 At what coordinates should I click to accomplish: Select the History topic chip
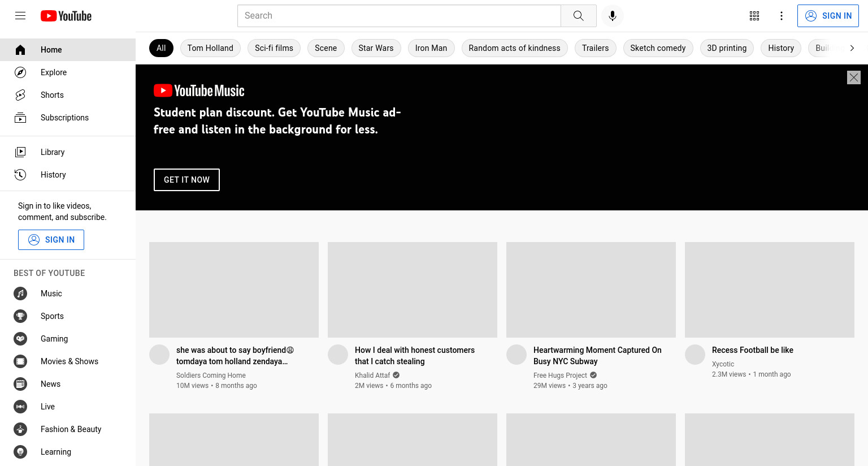coord(781,48)
